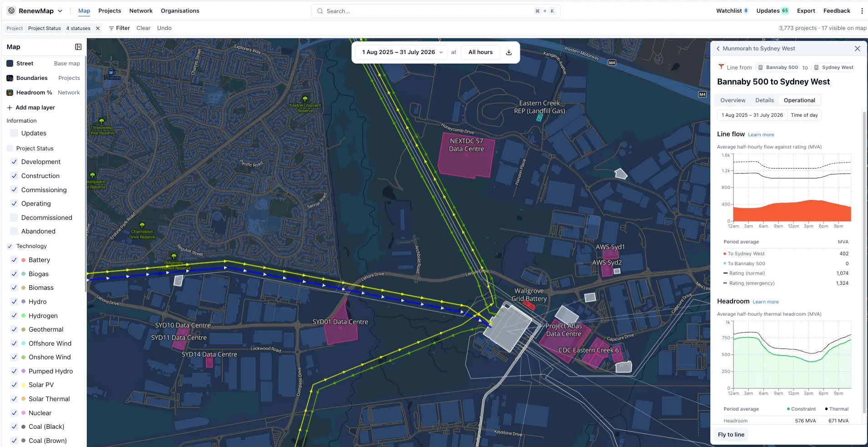Collapse the Technology group
The height and width of the screenshot is (447, 868).
[10, 246]
